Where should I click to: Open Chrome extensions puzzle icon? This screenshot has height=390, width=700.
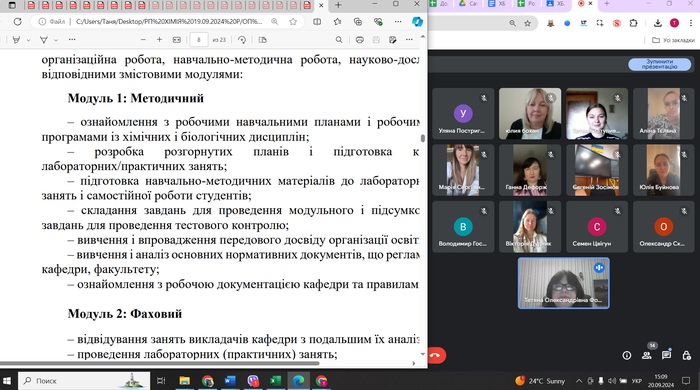[633, 23]
